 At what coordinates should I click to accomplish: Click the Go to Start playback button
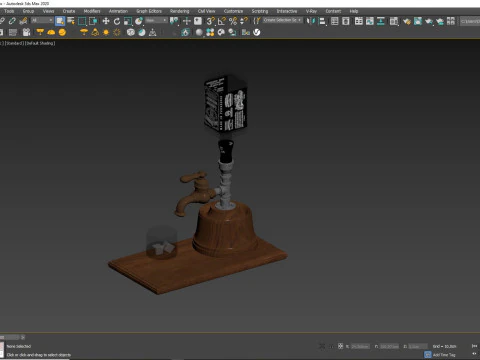click(x=474, y=346)
